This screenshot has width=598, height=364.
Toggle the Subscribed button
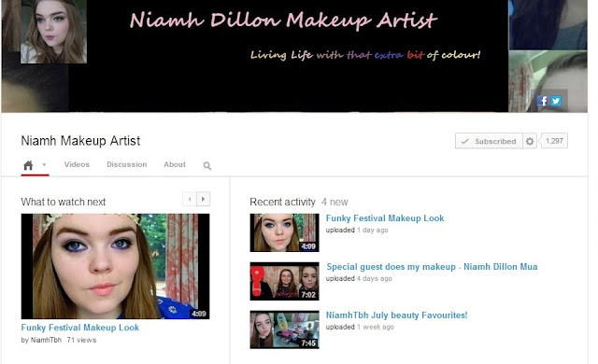[x=489, y=141]
